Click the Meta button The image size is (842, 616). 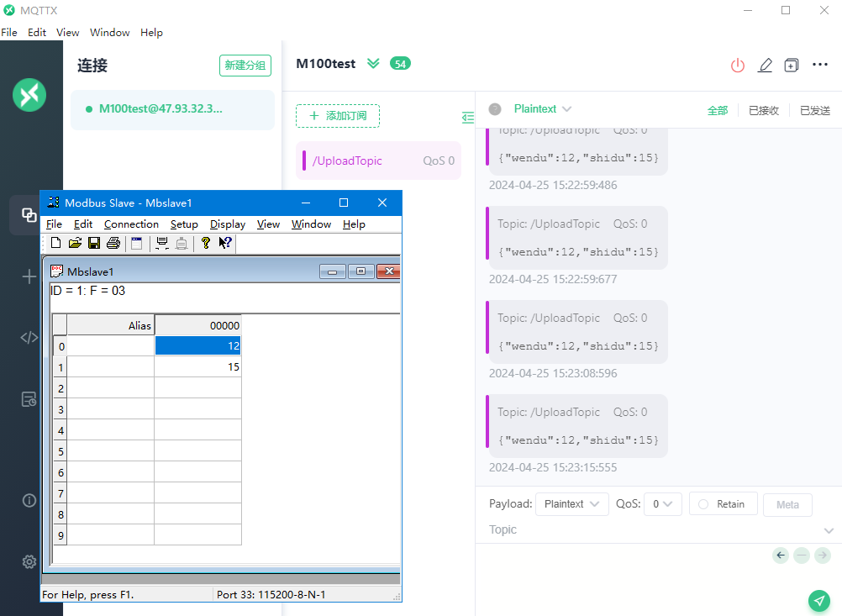787,505
